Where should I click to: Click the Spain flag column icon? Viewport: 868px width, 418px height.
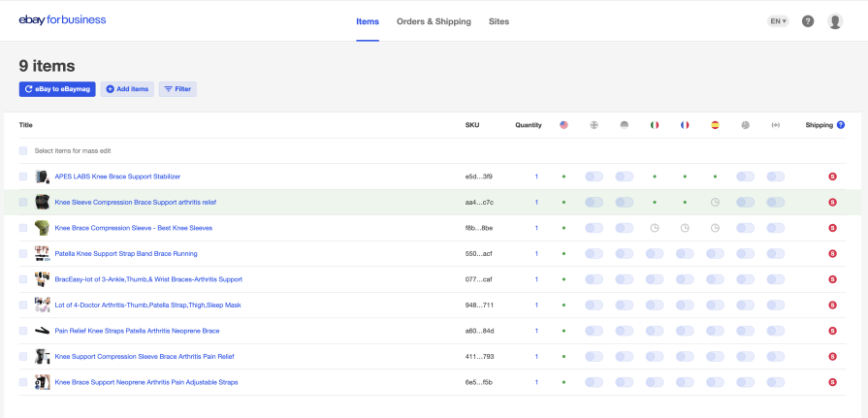pos(715,125)
